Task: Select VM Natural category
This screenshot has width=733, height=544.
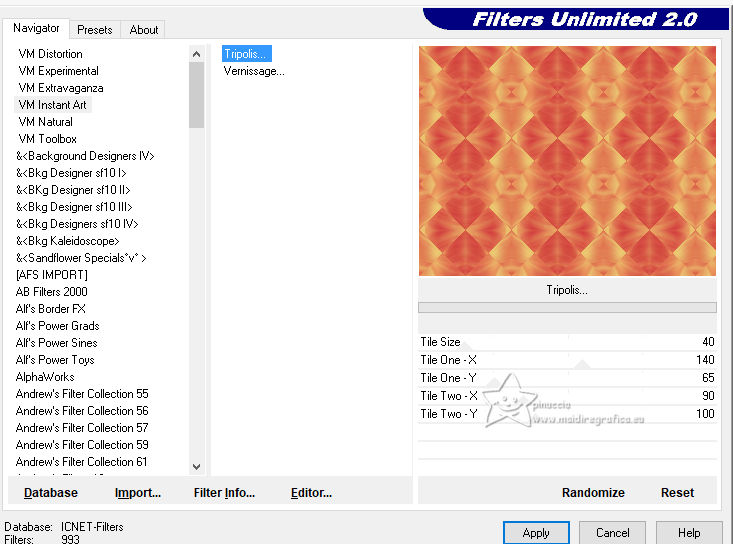Action: point(45,122)
